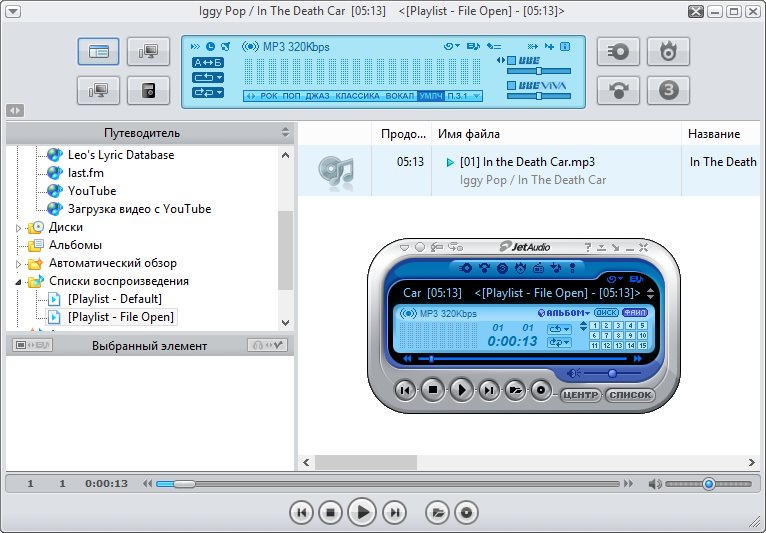Click the rewind arrows in bottom bar

pyautogui.click(x=147, y=484)
